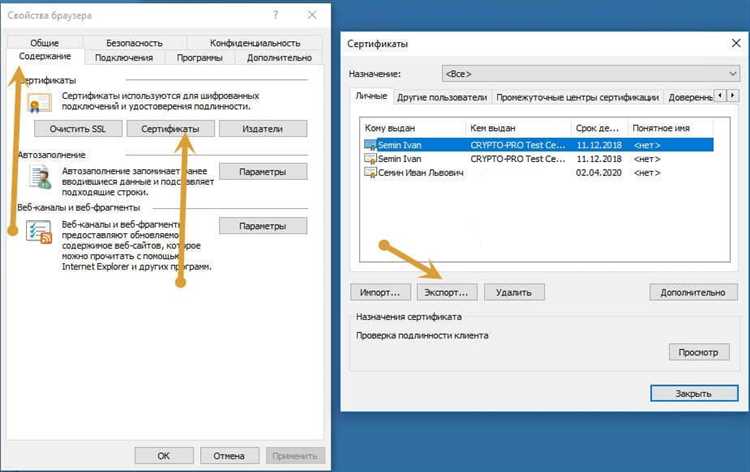
Task: Select the highlighted Semin Ivan certificate row
Action: 538,145
